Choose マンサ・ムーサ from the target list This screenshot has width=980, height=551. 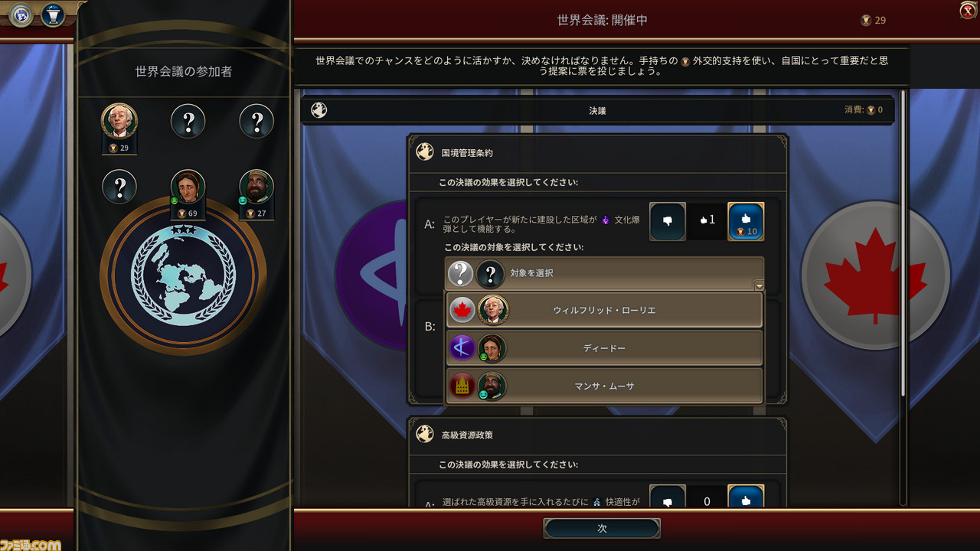click(605, 386)
